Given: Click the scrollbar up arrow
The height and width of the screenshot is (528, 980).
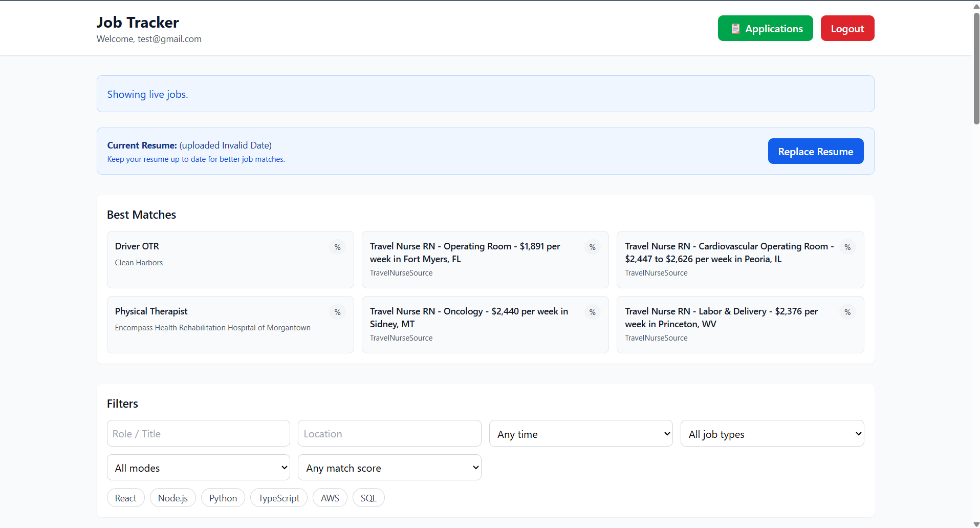Looking at the screenshot, I should tap(976, 6).
